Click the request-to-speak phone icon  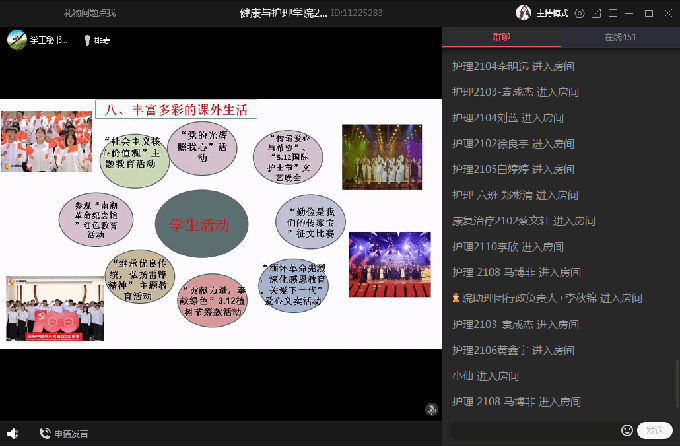[45, 433]
